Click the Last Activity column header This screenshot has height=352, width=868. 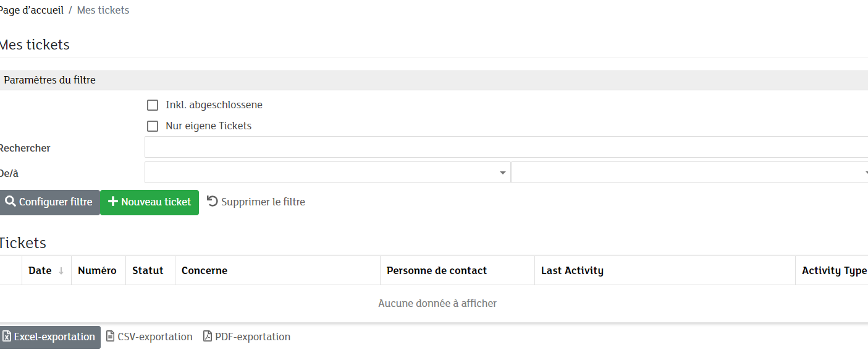572,270
